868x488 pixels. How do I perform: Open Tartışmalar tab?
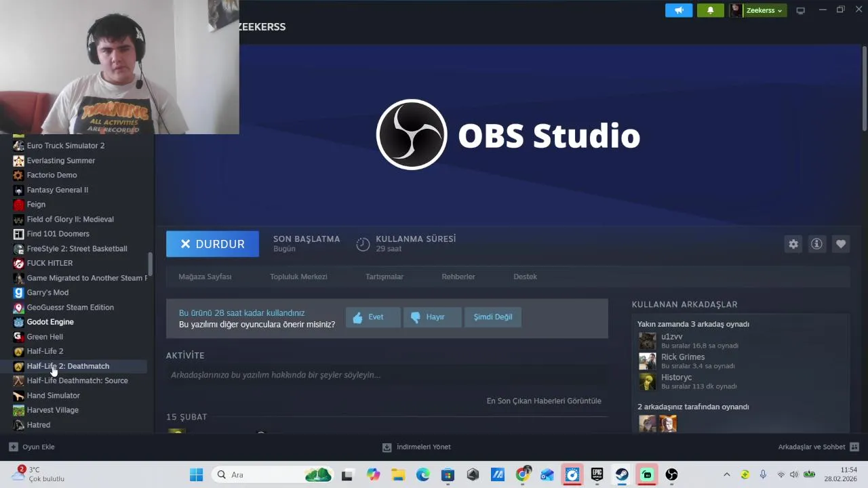tap(384, 277)
